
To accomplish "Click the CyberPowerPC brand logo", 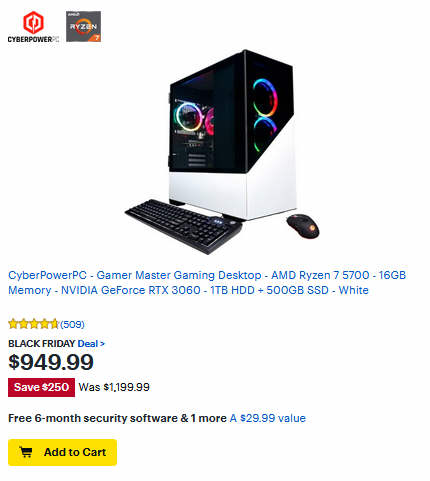I will point(33,27).
